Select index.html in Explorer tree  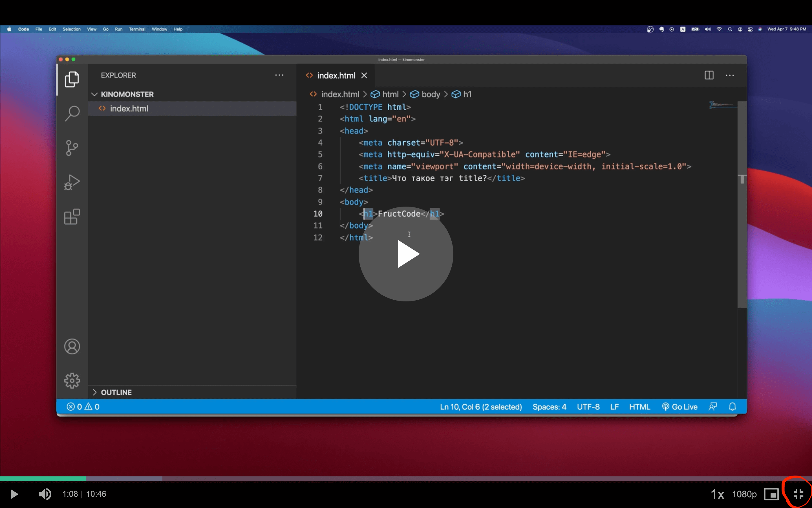(x=192, y=109)
